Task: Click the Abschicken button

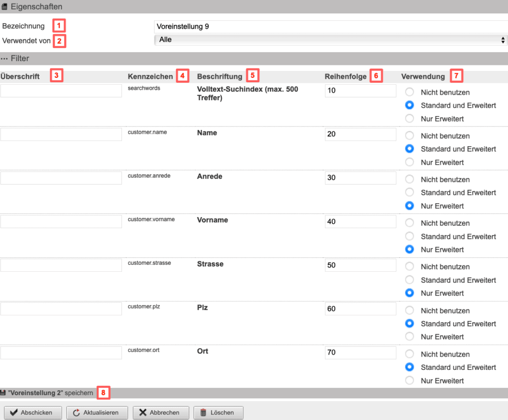Action: pos(33,412)
